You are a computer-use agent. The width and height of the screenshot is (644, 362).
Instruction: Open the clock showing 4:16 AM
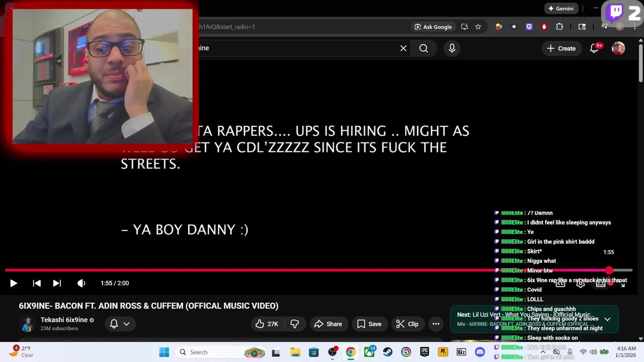[x=626, y=352]
